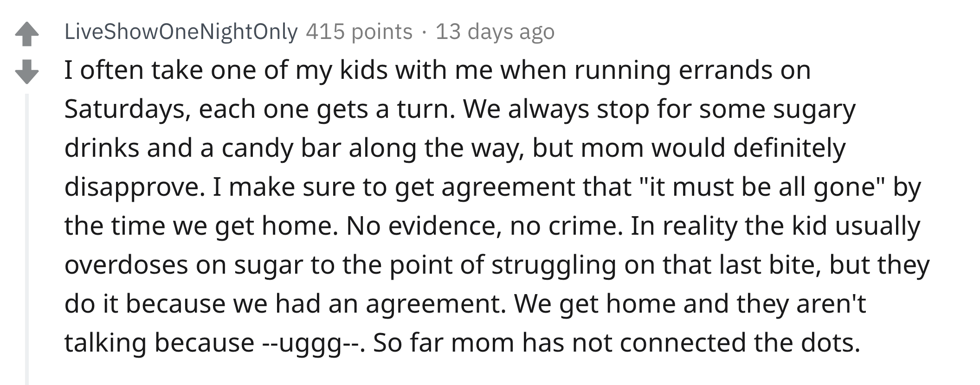The image size is (980, 385).
Task: Downvote the LiveShowOneNightOnly comment
Action: point(27,71)
